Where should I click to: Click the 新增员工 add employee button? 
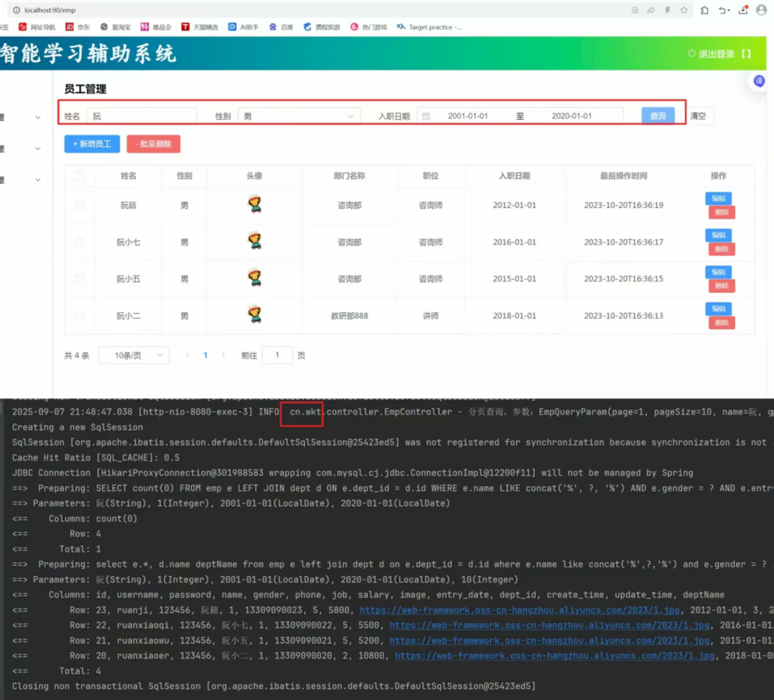click(x=92, y=144)
